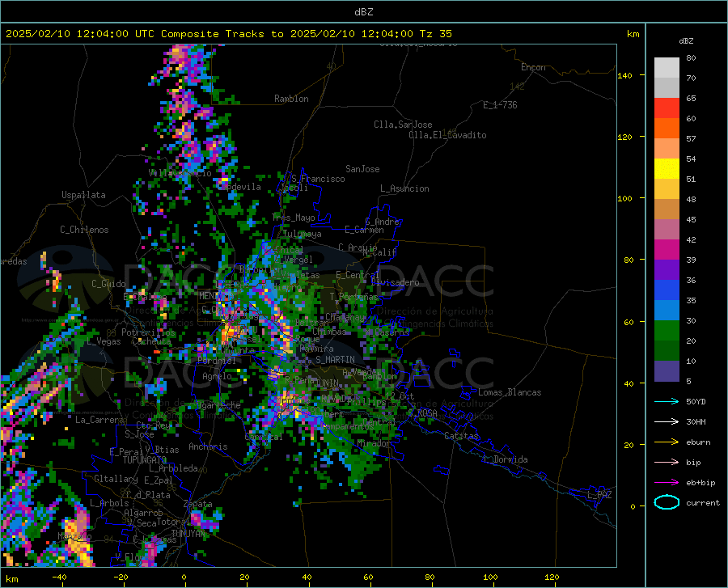Click the L_PAZ place label

[x=599, y=495]
